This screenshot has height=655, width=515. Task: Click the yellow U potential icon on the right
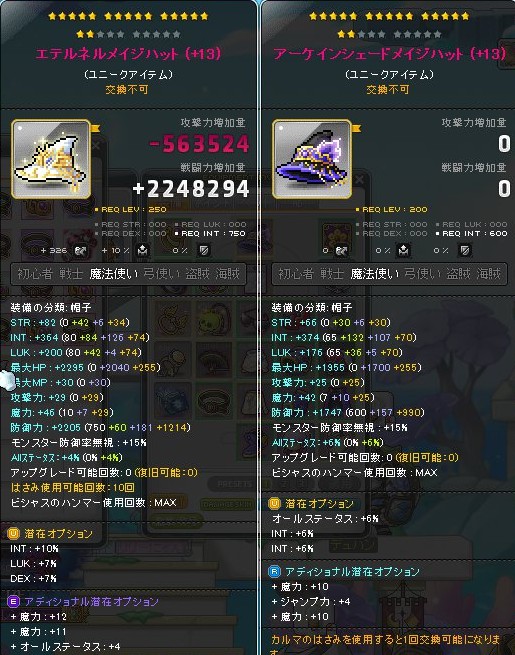(274, 503)
